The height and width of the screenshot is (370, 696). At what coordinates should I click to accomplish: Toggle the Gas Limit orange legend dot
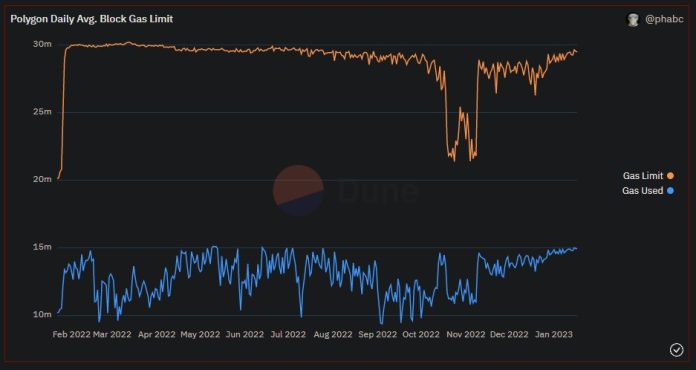coord(670,176)
